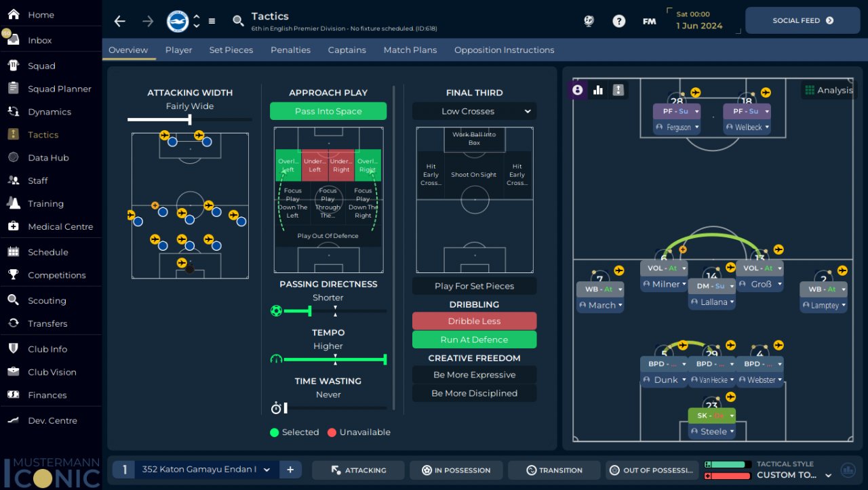Toggle Be More Expressive
The height and width of the screenshot is (490, 868).
pos(474,375)
